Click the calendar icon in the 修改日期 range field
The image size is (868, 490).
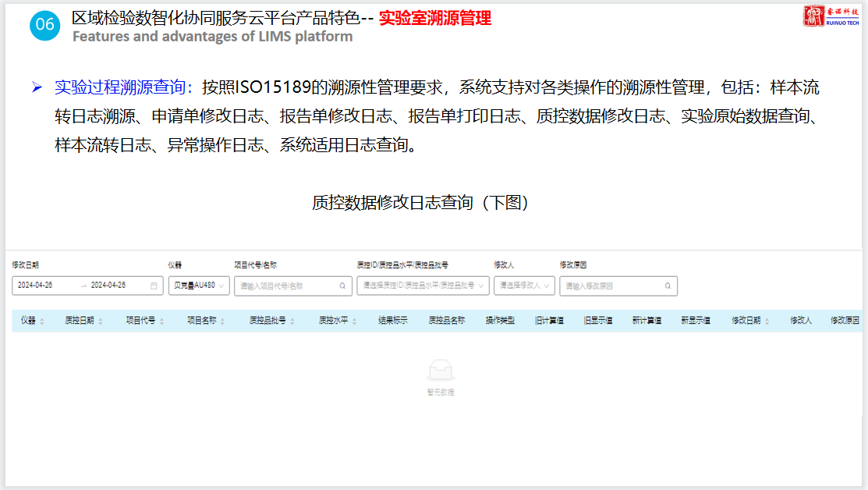(x=154, y=286)
